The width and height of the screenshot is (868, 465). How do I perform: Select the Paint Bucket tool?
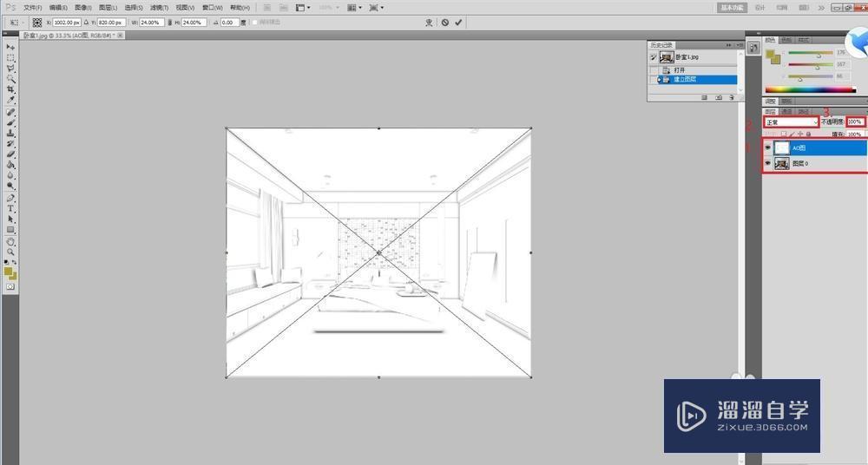point(10,165)
